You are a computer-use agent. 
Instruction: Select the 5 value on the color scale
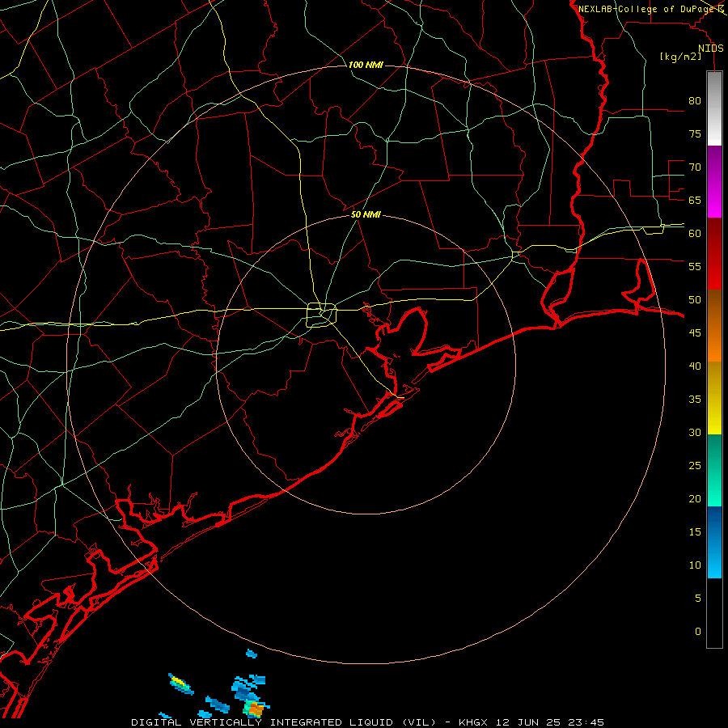pyautogui.click(x=698, y=598)
